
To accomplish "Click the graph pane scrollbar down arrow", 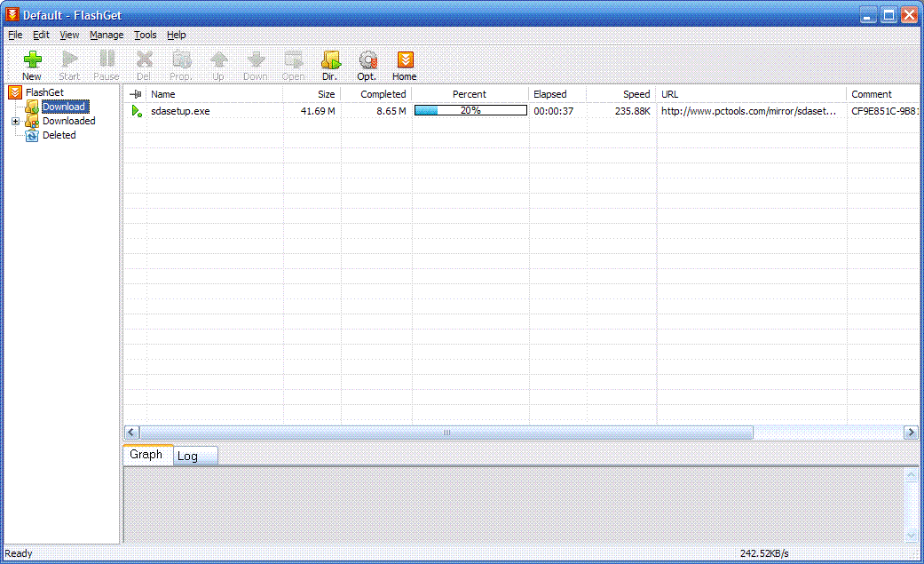I will point(911,535).
